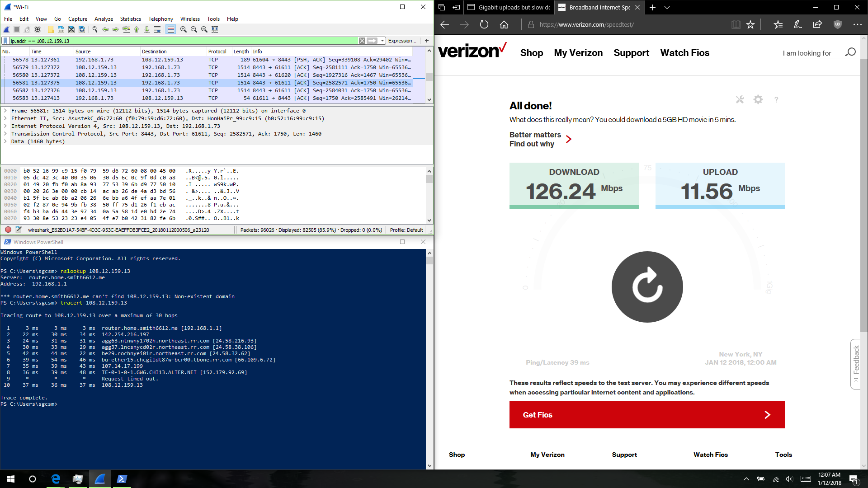Start a new Wireshark capture with the shark fin icon

6,29
